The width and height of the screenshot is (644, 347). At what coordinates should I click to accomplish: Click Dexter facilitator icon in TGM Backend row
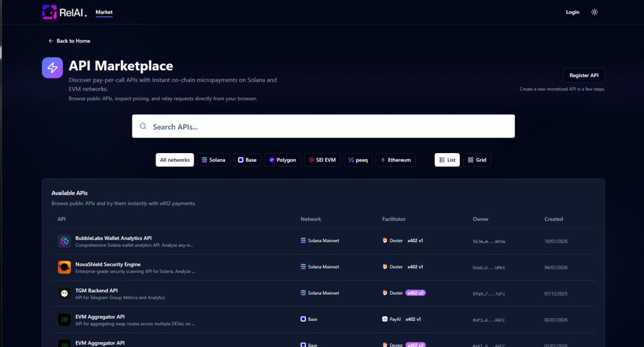click(x=385, y=293)
